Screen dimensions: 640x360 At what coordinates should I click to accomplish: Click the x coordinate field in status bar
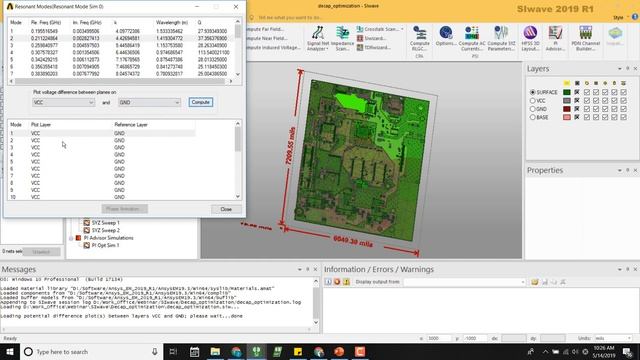pyautogui.click(x=439, y=338)
